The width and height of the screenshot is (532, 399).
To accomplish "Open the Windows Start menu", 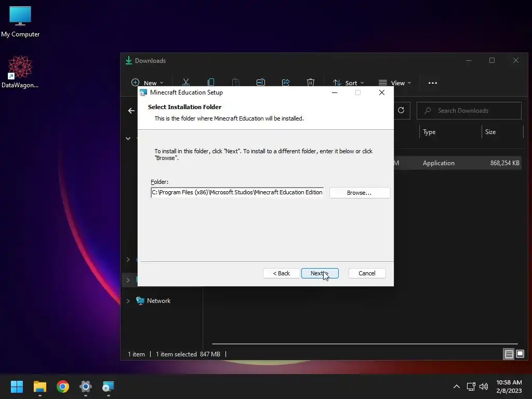I will click(17, 387).
